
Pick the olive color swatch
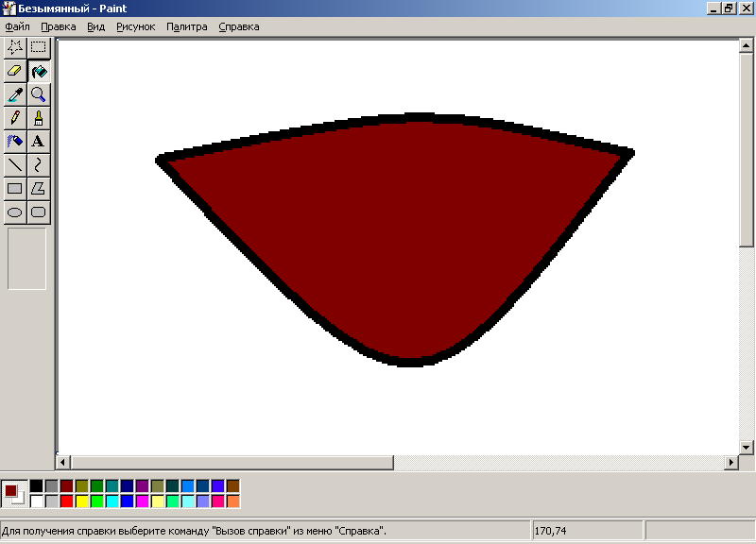point(82,485)
